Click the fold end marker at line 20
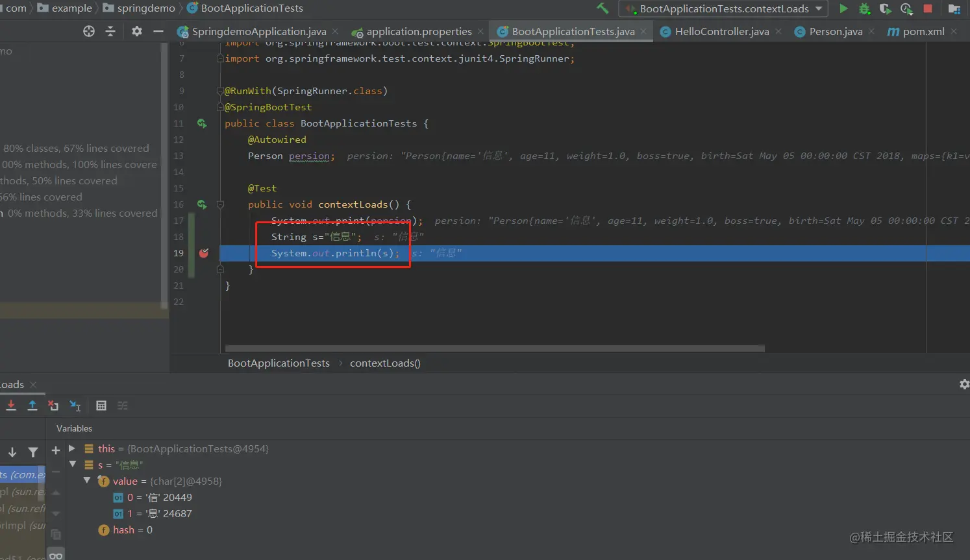This screenshot has height=560, width=970. pyautogui.click(x=220, y=269)
